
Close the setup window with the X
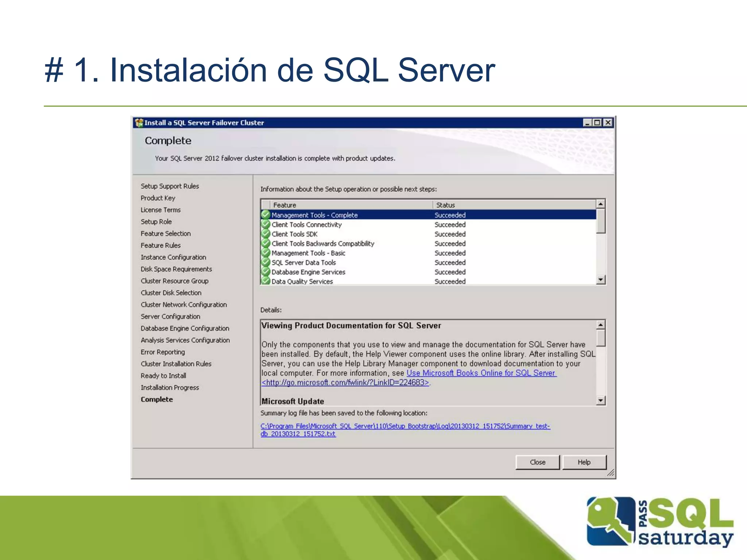coord(608,122)
